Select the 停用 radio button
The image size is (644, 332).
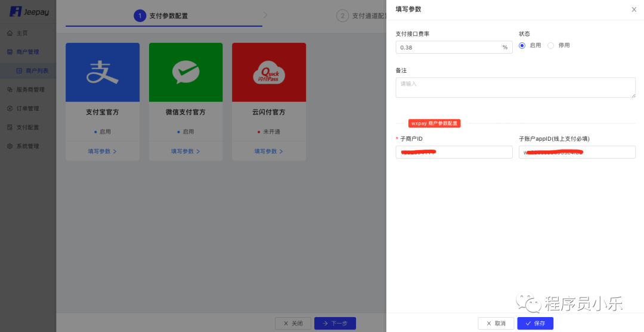(551, 45)
